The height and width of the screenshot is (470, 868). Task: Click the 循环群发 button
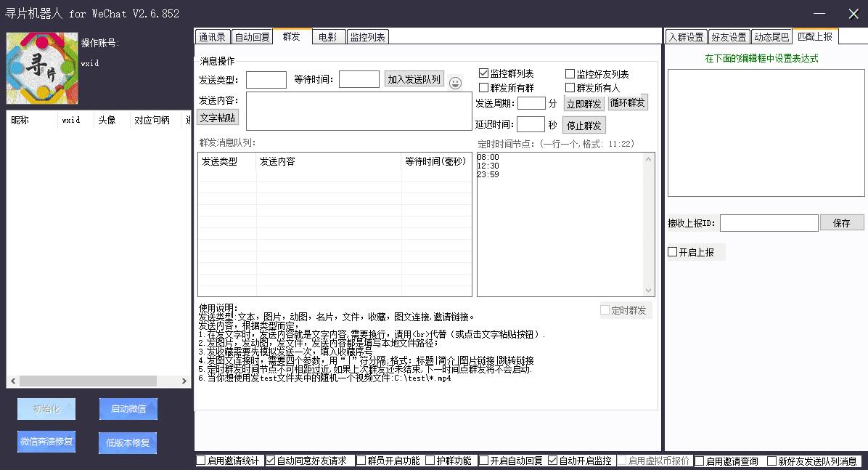628,102
